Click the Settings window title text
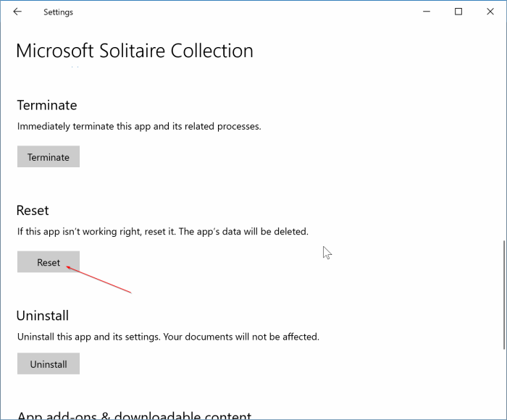The image size is (507, 420). click(58, 12)
